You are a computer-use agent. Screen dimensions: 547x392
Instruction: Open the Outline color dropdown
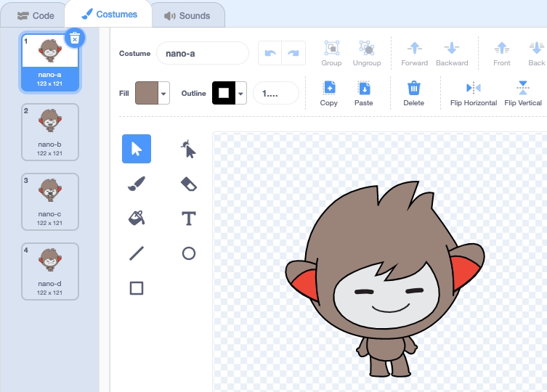tap(240, 93)
